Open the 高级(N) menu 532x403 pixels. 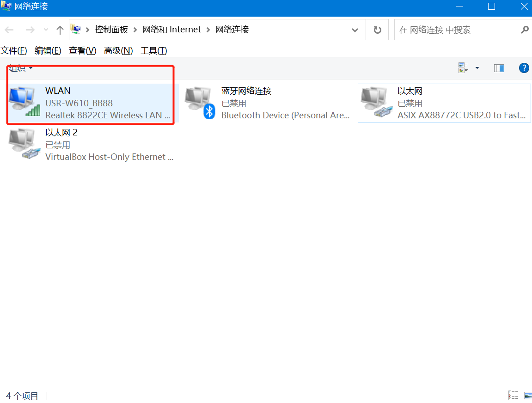point(118,50)
